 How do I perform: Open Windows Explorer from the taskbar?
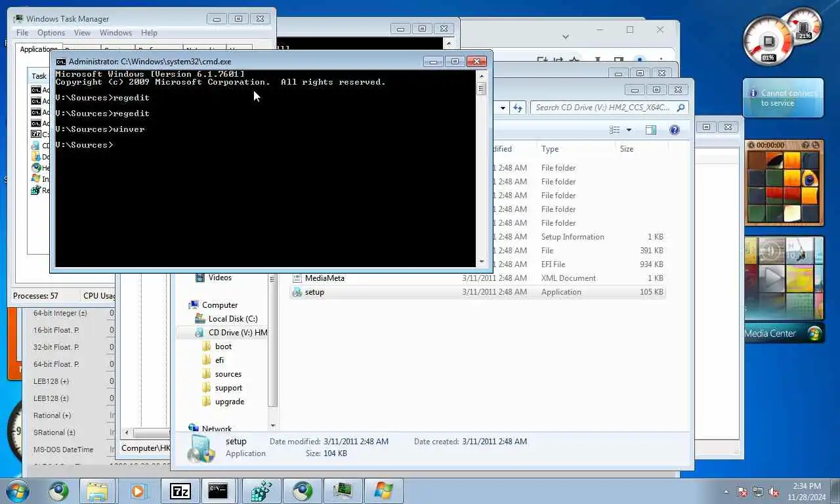tap(97, 491)
